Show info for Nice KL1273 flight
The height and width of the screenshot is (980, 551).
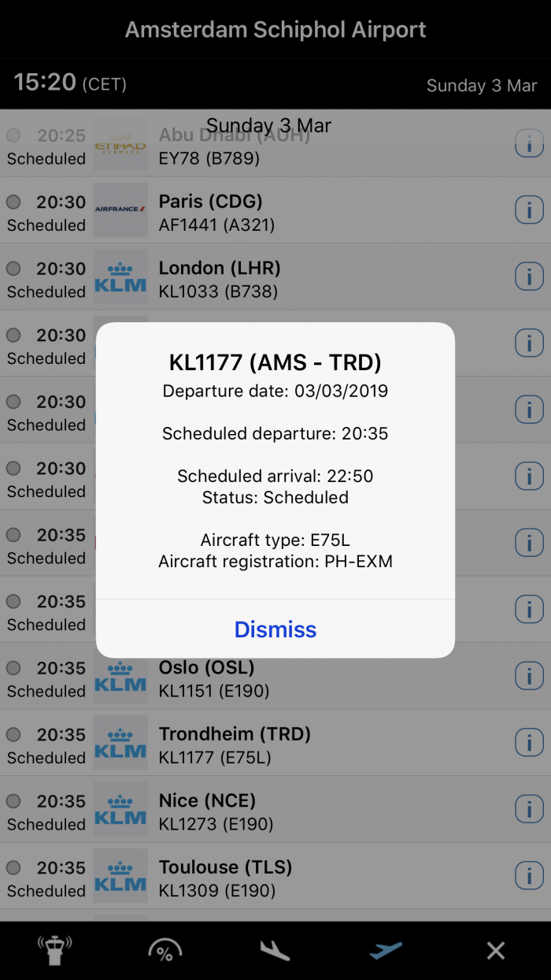pos(529,809)
